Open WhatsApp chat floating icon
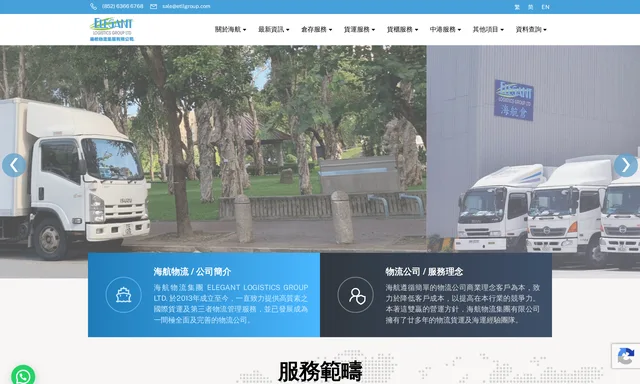 coord(23,375)
